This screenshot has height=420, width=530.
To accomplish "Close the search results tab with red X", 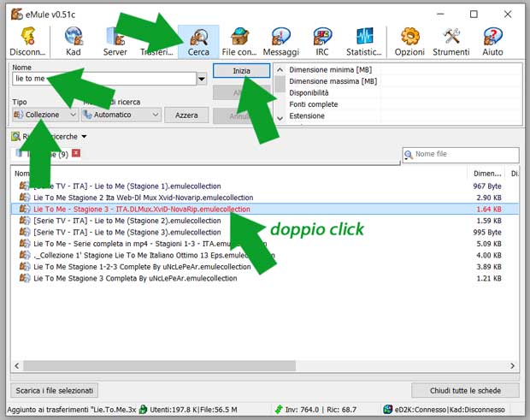I will (76, 153).
